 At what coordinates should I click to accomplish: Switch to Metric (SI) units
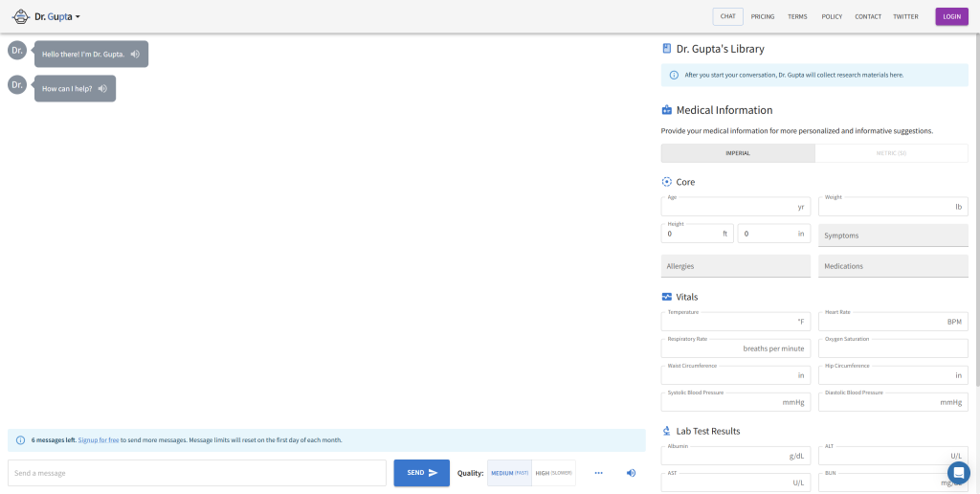pyautogui.click(x=891, y=153)
